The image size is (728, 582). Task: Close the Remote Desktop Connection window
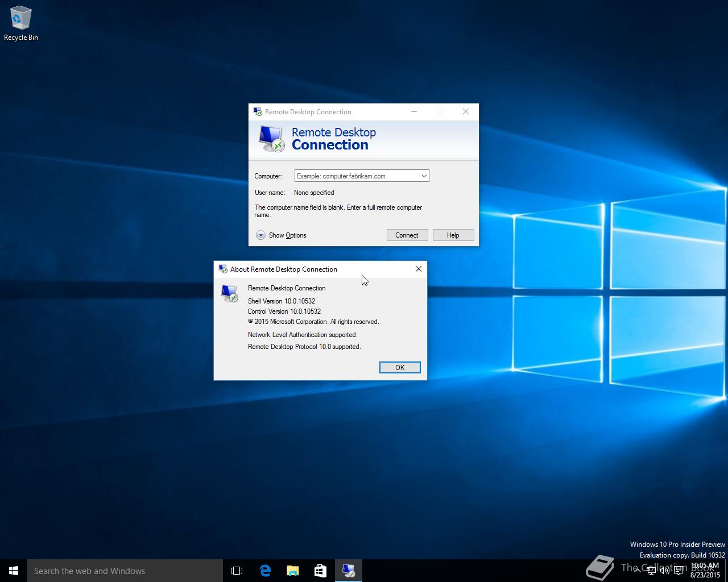click(x=466, y=111)
